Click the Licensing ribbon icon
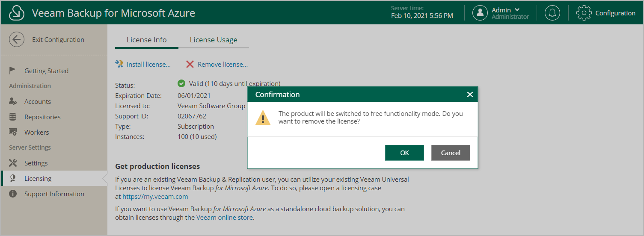This screenshot has width=644, height=236. pyautogui.click(x=13, y=178)
